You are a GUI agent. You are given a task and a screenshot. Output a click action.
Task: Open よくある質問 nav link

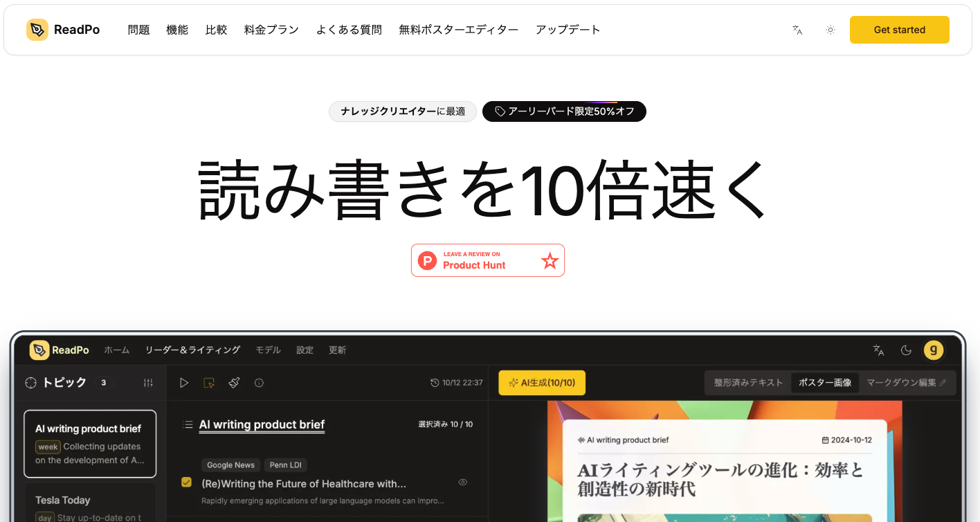tap(349, 30)
